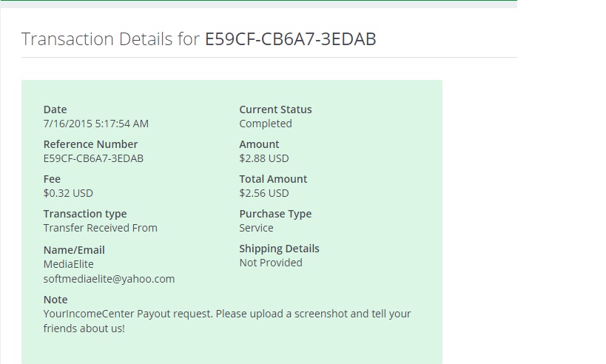Click the Completed status value

[x=265, y=124]
